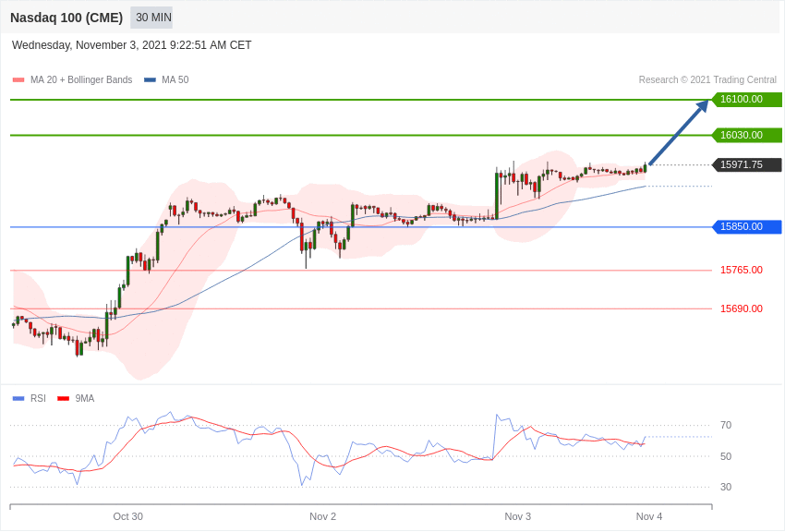
Task: Click the 15765.00 red support label
Action: (741, 271)
